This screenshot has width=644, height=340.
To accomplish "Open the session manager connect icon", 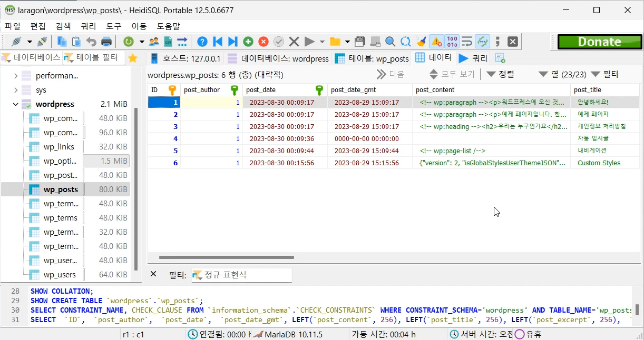I will tap(17, 42).
